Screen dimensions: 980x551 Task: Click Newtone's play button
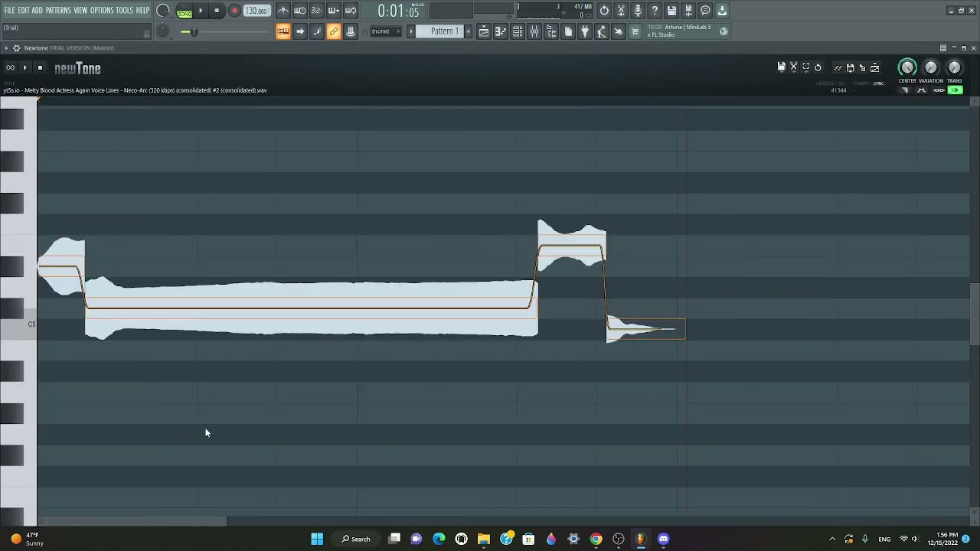24,68
